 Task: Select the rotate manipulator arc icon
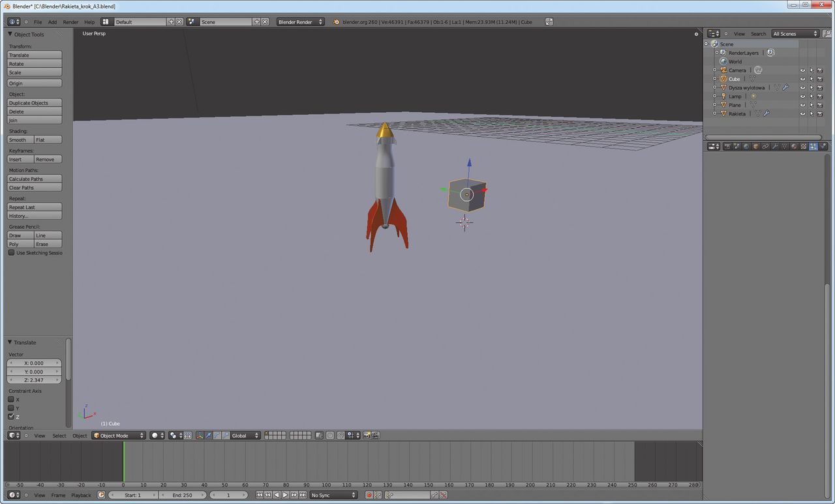[217, 435]
